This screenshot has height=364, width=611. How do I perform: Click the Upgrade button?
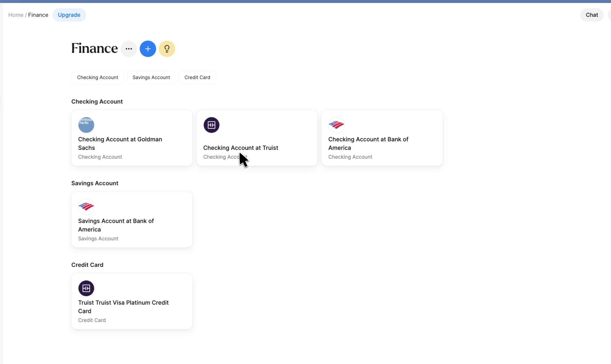pyautogui.click(x=69, y=15)
